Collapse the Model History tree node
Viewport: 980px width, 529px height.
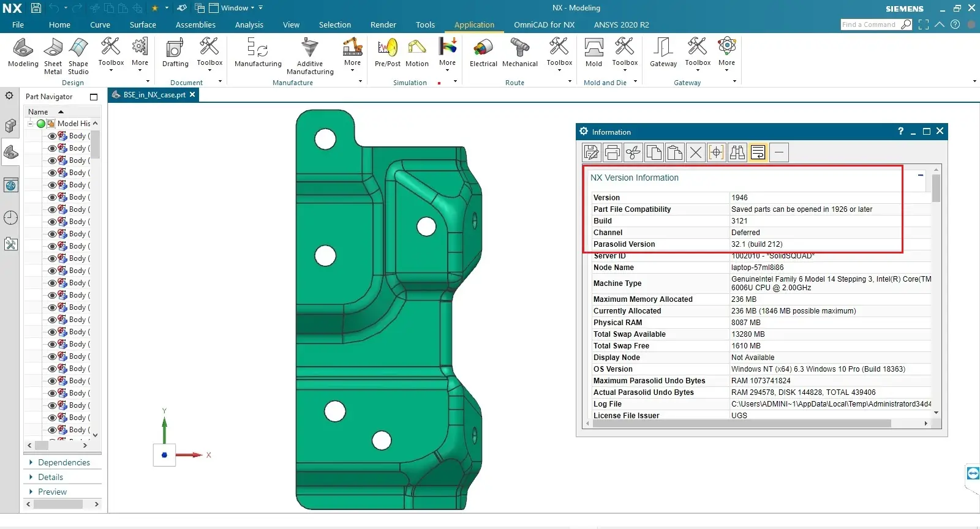coord(30,124)
